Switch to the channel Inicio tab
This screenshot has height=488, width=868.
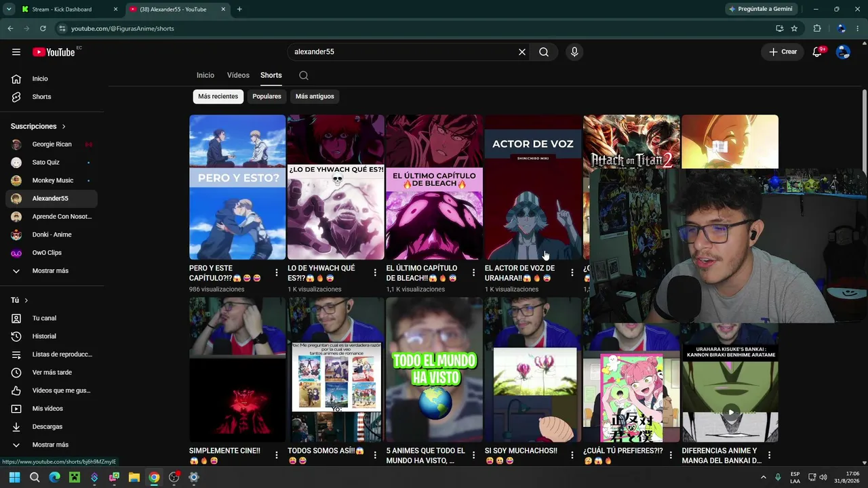205,75
